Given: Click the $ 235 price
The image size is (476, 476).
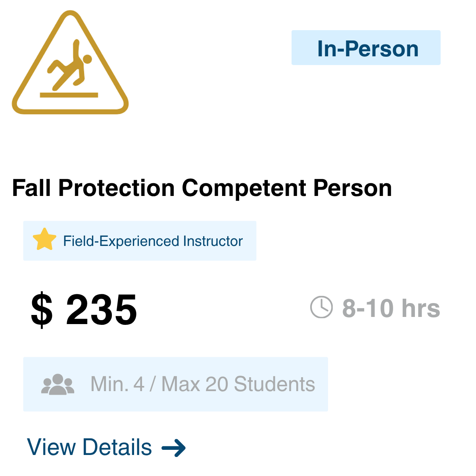Looking at the screenshot, I should pyautogui.click(x=84, y=310).
